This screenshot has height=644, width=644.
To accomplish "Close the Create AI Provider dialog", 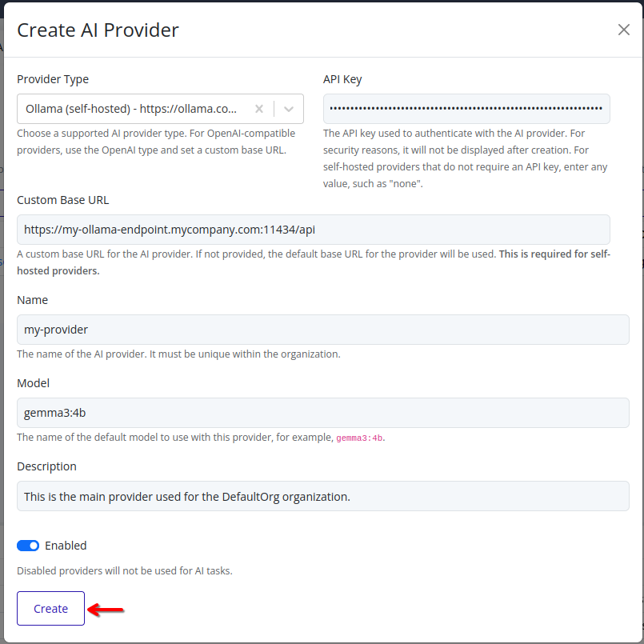I will pyautogui.click(x=623, y=30).
